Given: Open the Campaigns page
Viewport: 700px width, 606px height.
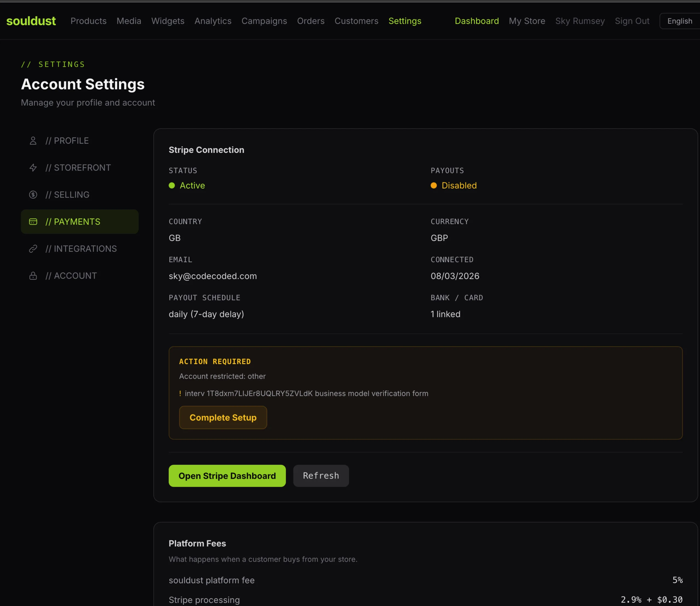Looking at the screenshot, I should pos(264,21).
